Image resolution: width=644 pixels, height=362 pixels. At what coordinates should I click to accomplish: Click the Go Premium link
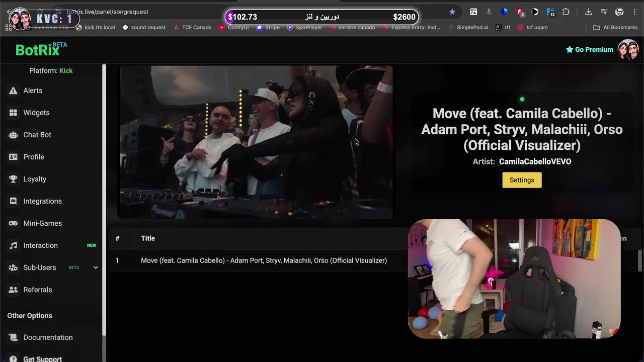(x=589, y=50)
